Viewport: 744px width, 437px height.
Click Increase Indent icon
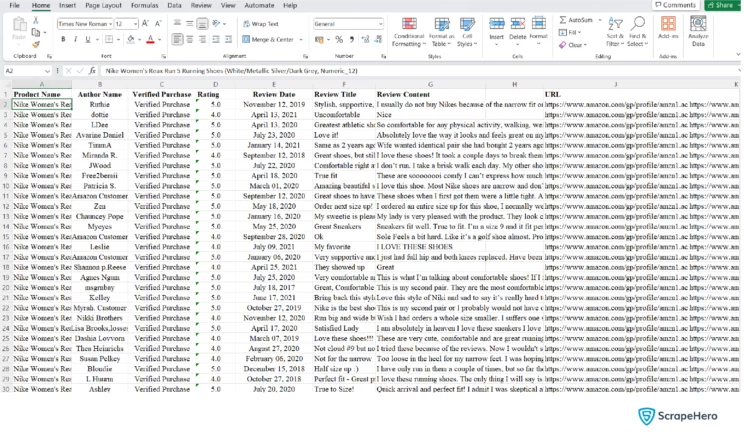click(228, 39)
